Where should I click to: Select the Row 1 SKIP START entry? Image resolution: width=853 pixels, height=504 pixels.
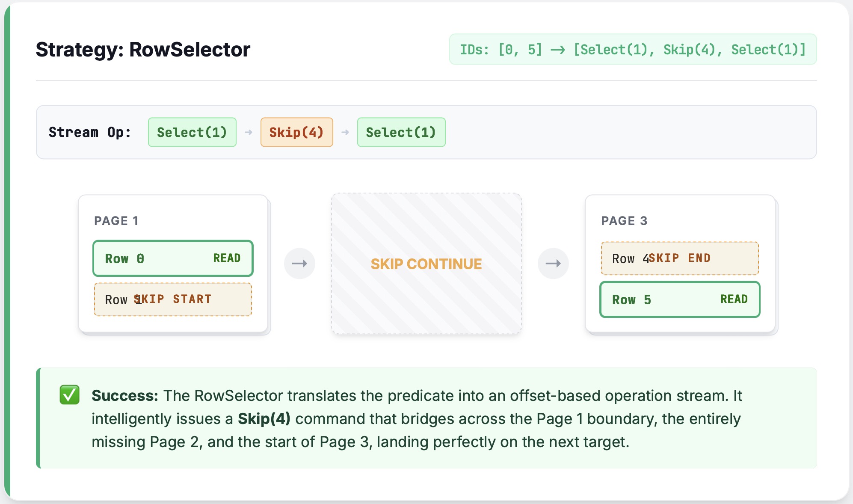(173, 299)
